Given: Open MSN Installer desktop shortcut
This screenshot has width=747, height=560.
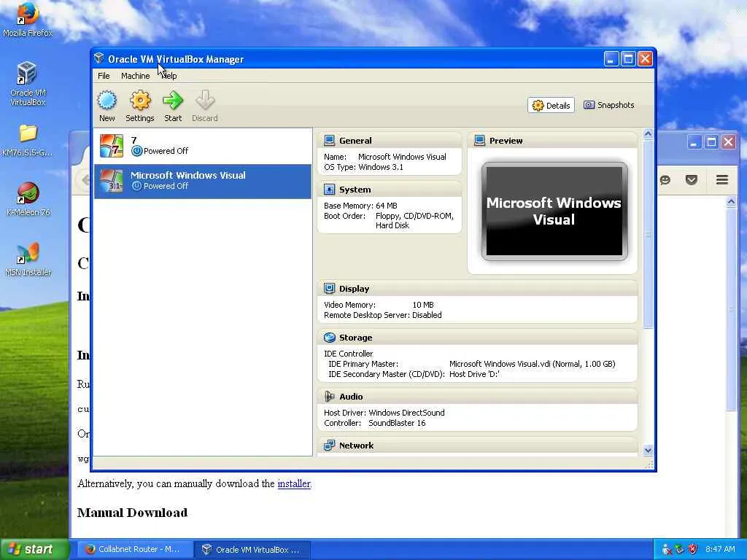Looking at the screenshot, I should [28, 260].
